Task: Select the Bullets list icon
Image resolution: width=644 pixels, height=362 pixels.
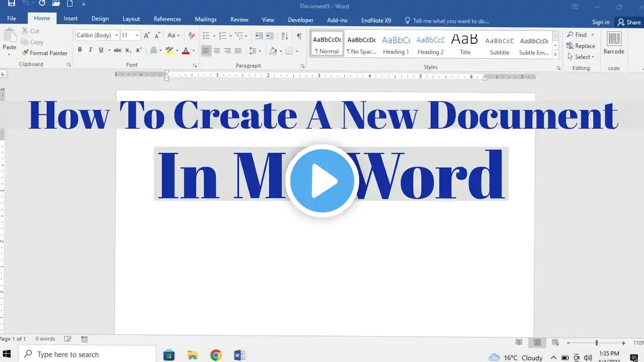Action: (x=206, y=35)
